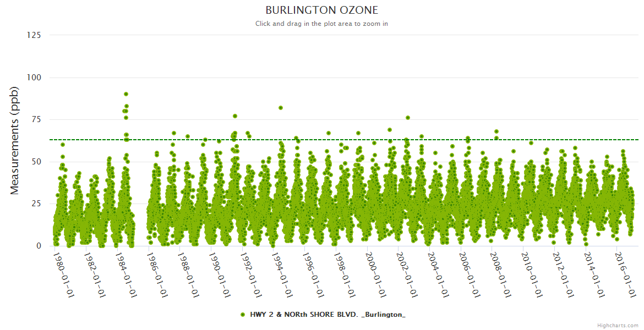The image size is (644, 330).
Task: Click the highest data point near 90 ppb
Action: (x=126, y=94)
